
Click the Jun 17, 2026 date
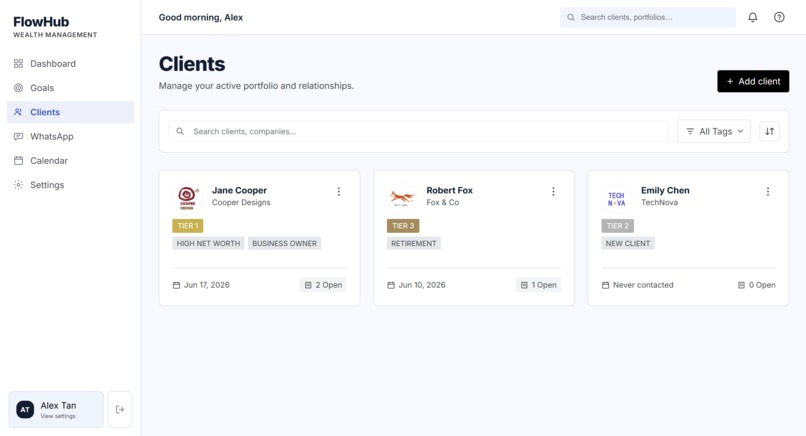[207, 285]
